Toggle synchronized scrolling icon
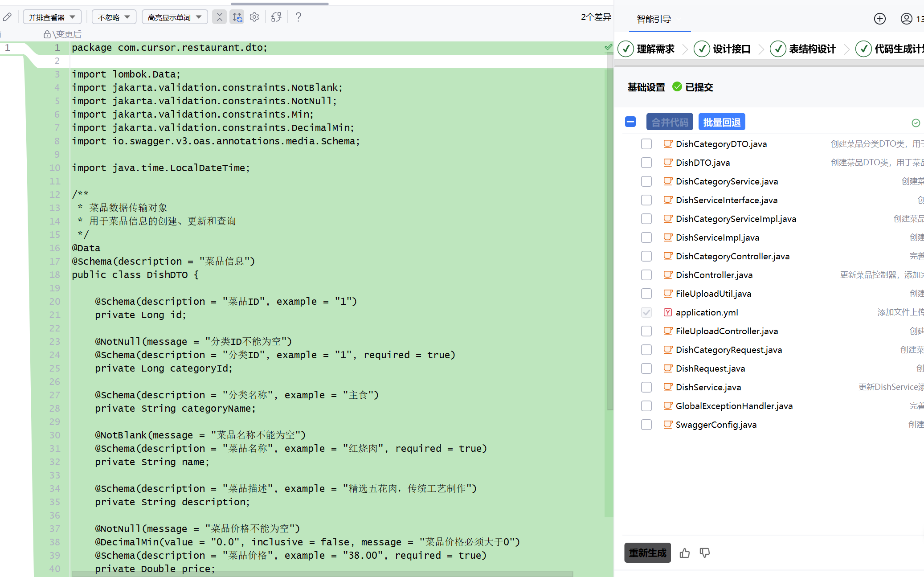Viewport: 924px width, 577px height. [237, 17]
